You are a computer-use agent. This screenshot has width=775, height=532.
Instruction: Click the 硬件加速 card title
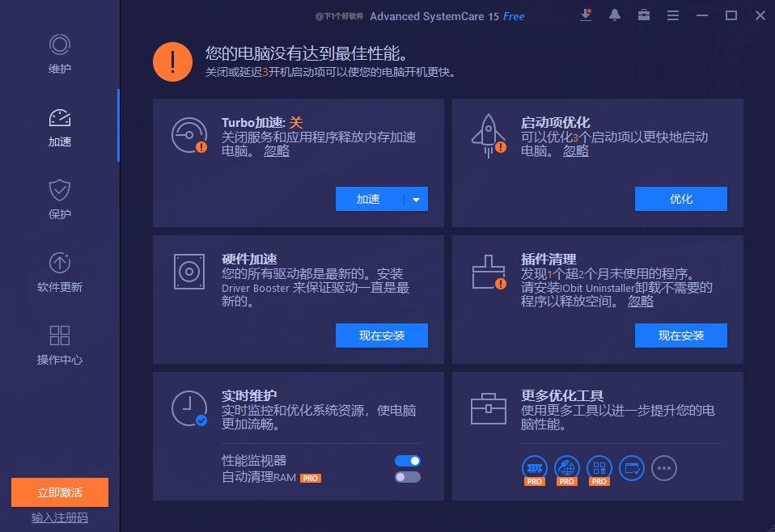(x=249, y=259)
